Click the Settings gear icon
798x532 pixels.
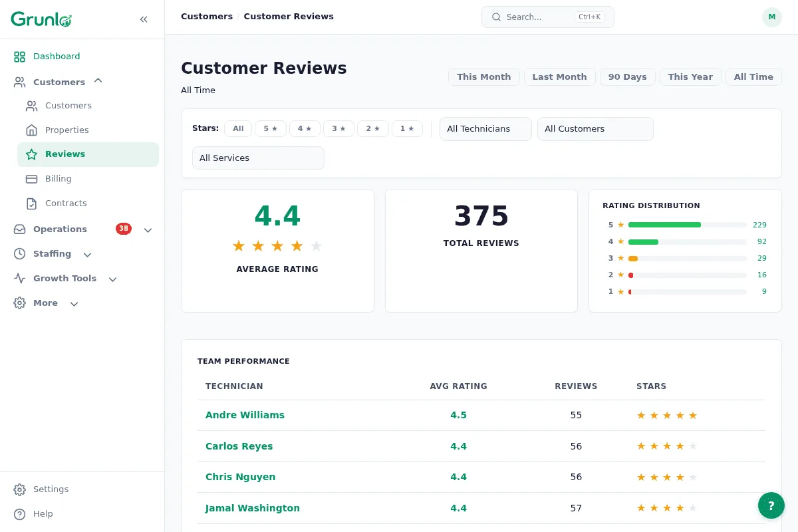[x=20, y=489]
